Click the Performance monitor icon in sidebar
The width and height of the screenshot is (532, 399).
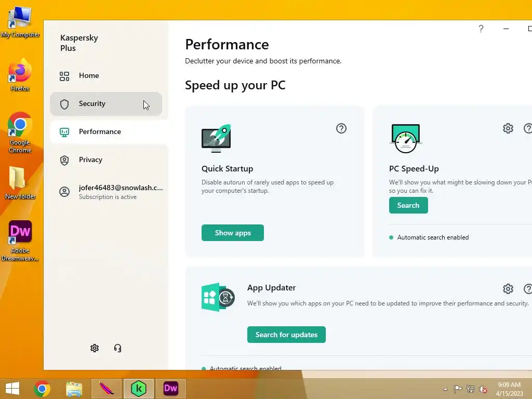[x=64, y=132]
